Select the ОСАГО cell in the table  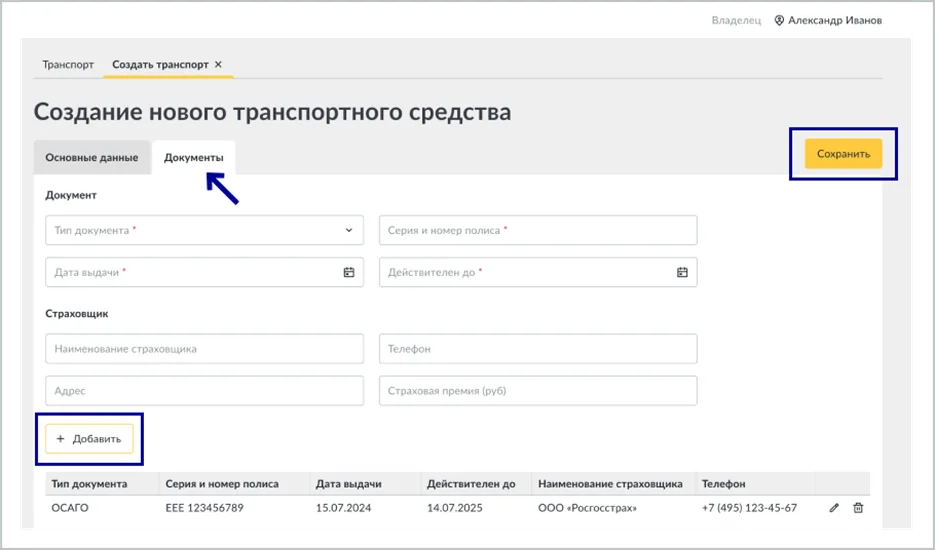[70, 508]
